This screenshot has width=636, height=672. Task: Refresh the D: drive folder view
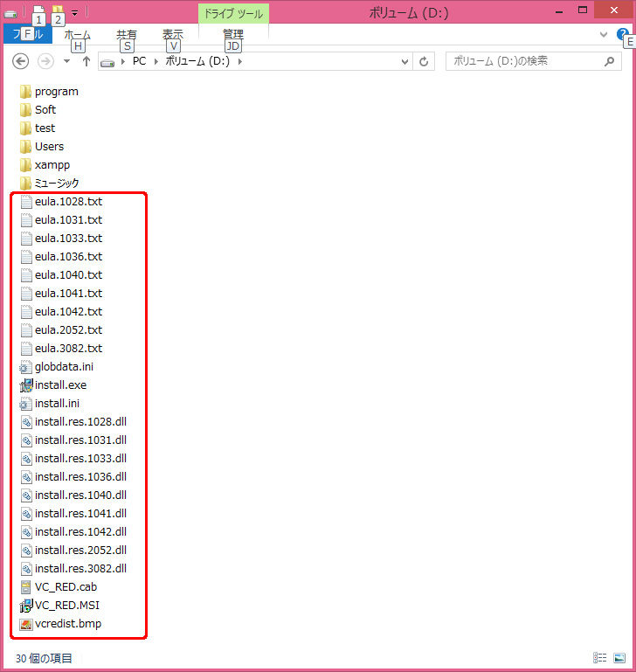pos(424,61)
